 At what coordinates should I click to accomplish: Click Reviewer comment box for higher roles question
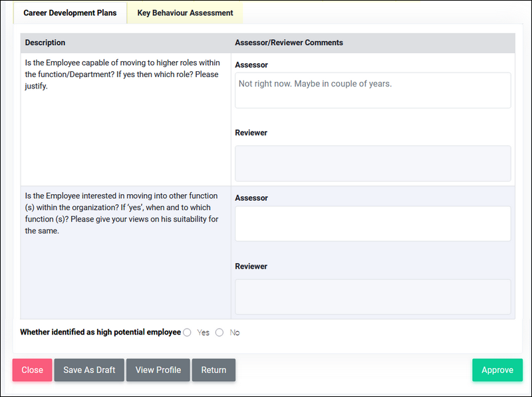[x=372, y=164]
